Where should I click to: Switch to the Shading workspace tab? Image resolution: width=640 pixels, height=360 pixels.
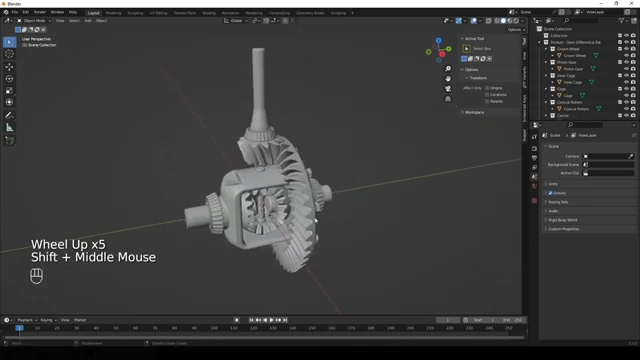[x=209, y=13]
